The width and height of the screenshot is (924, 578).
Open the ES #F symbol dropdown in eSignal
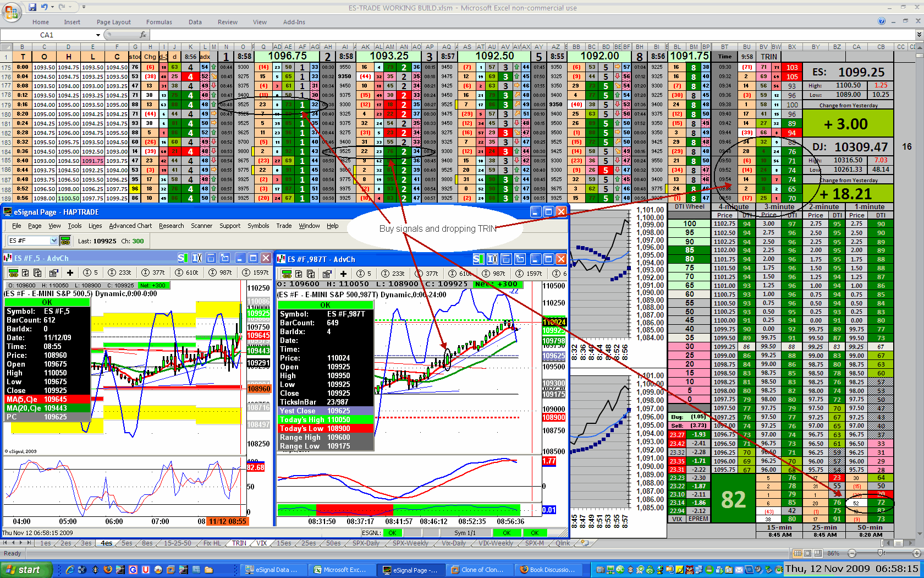point(54,241)
